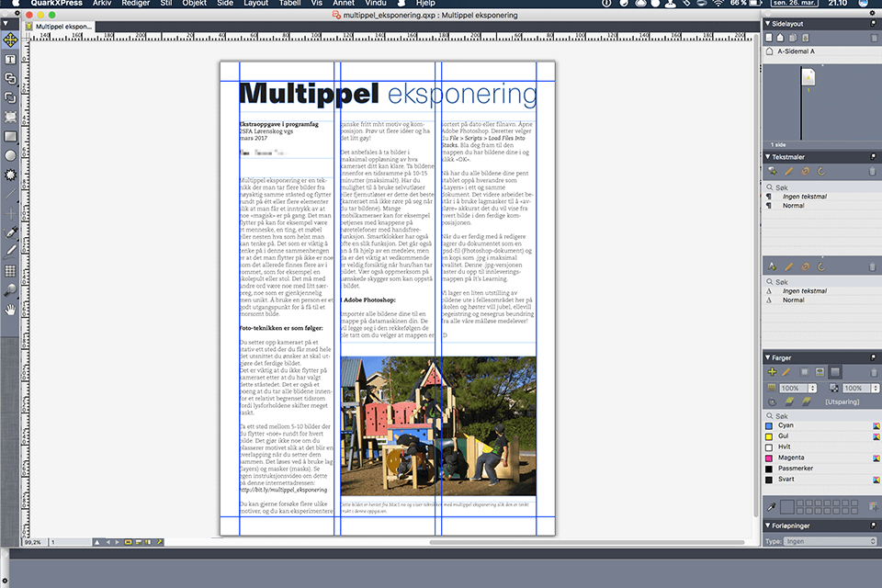Collapse the Sidelayout panel
This screenshot has width=882, height=588.
pos(767,24)
